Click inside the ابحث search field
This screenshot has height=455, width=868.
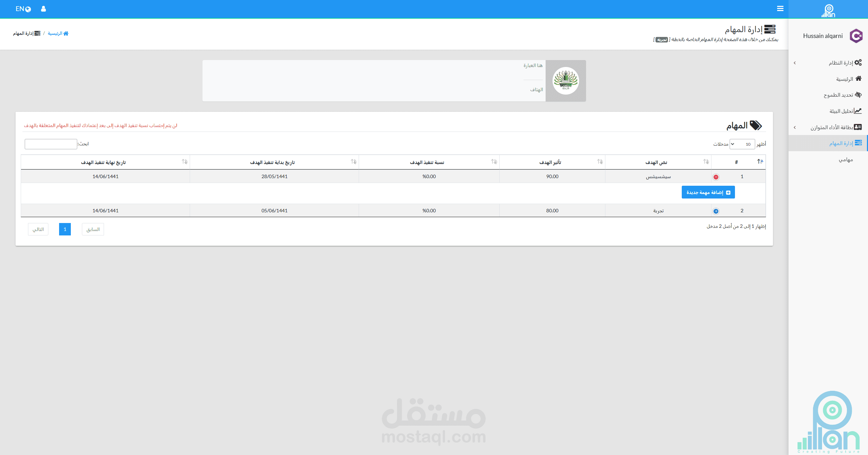[x=50, y=144]
